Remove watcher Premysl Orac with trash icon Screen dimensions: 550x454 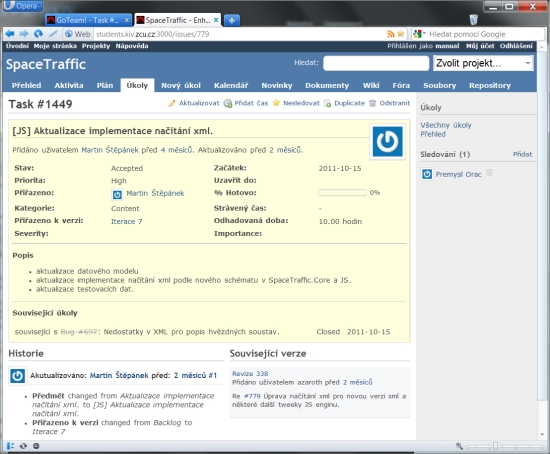[x=489, y=173]
